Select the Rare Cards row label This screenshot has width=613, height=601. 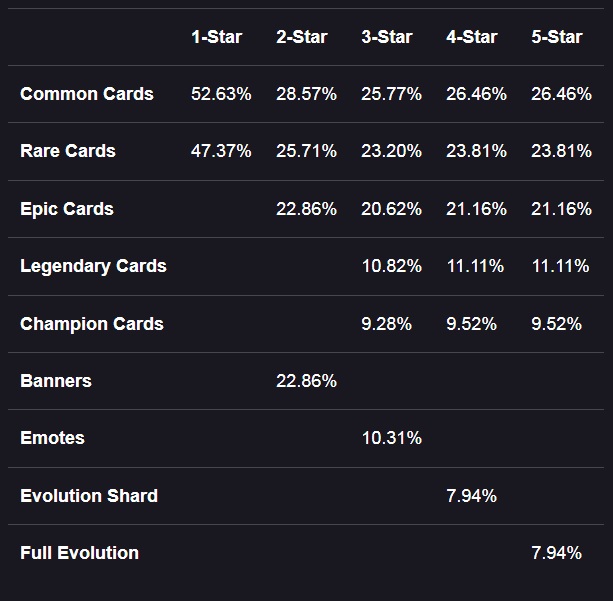tap(68, 151)
